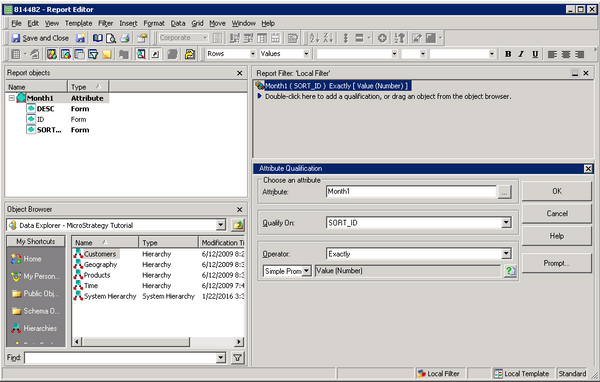Collapse the Month1 attribute tree node
Screen dimensions: 600x382
(11, 98)
